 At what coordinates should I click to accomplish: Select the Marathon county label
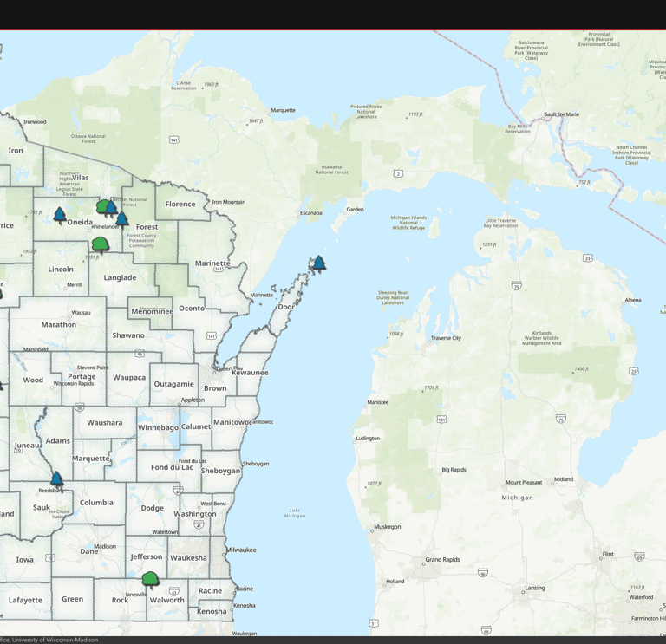coord(59,324)
